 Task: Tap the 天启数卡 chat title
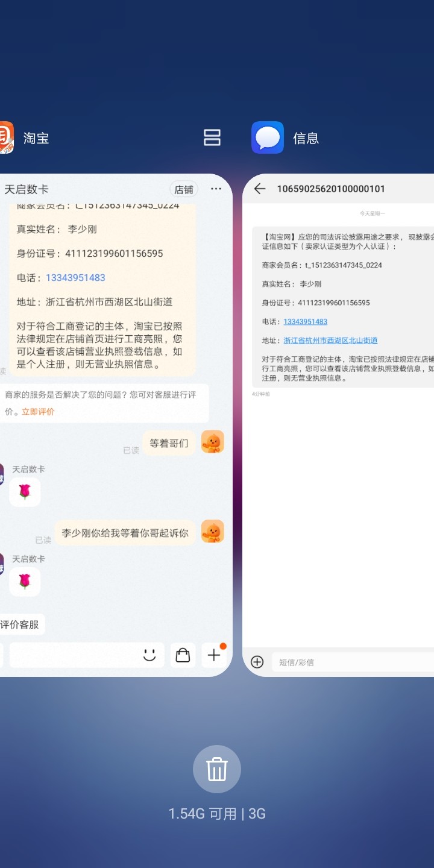pos(27,189)
